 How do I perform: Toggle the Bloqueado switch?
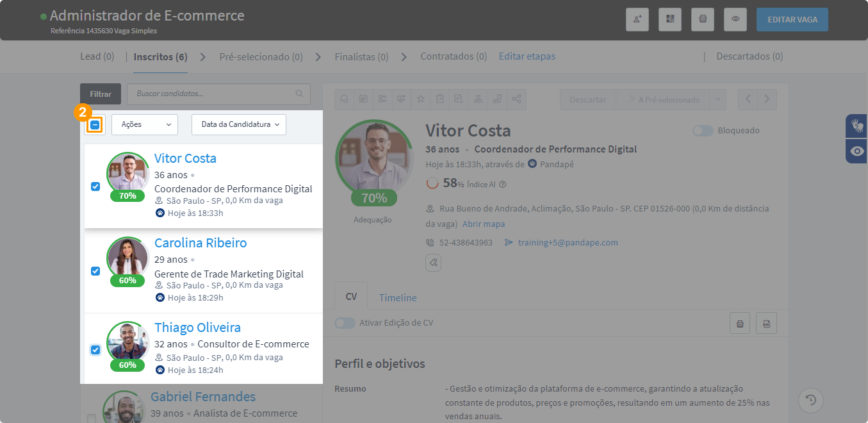tap(703, 131)
